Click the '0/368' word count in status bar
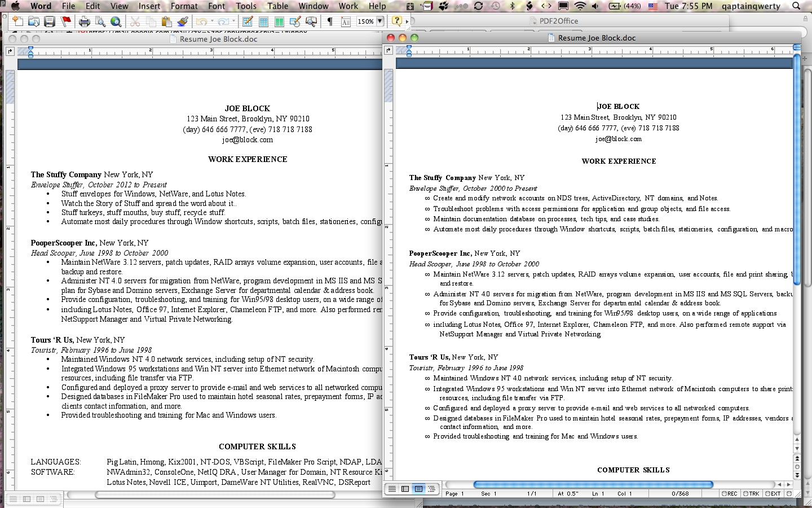 point(680,493)
